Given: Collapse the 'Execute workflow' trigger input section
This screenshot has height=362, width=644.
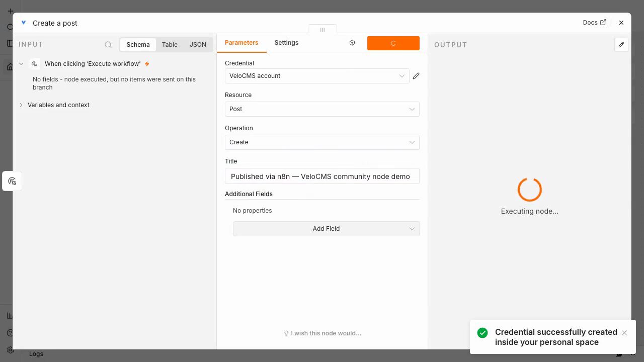Looking at the screenshot, I should click(21, 64).
